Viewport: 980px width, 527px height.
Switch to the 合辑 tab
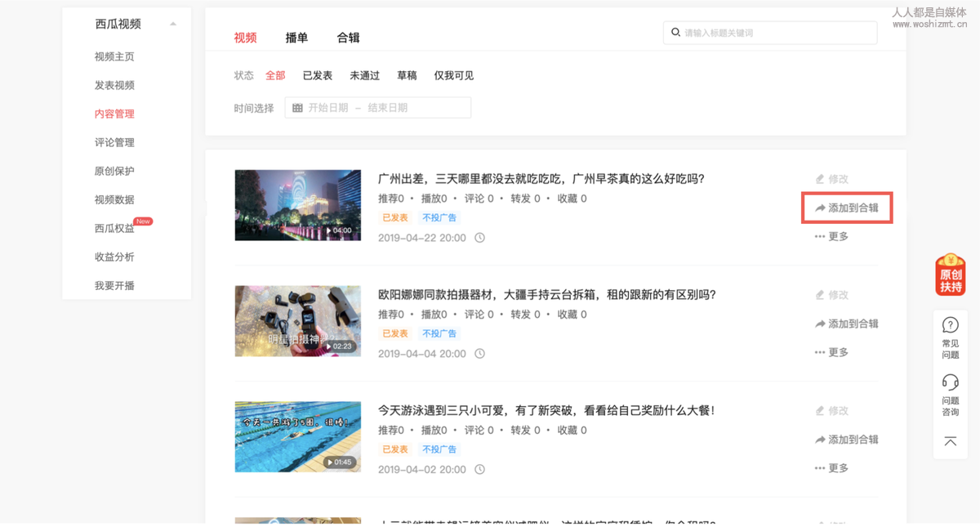(x=348, y=38)
